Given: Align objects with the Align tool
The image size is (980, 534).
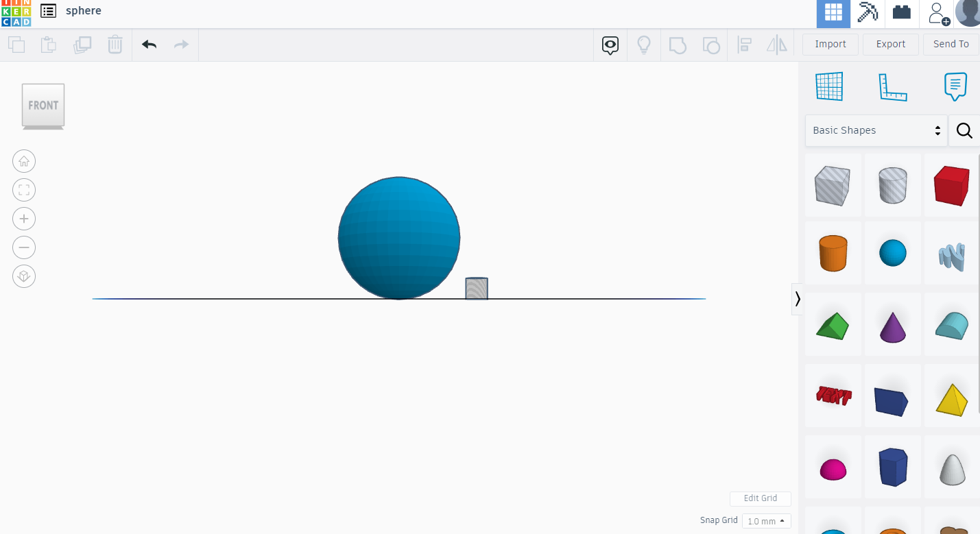Looking at the screenshot, I should [744, 44].
